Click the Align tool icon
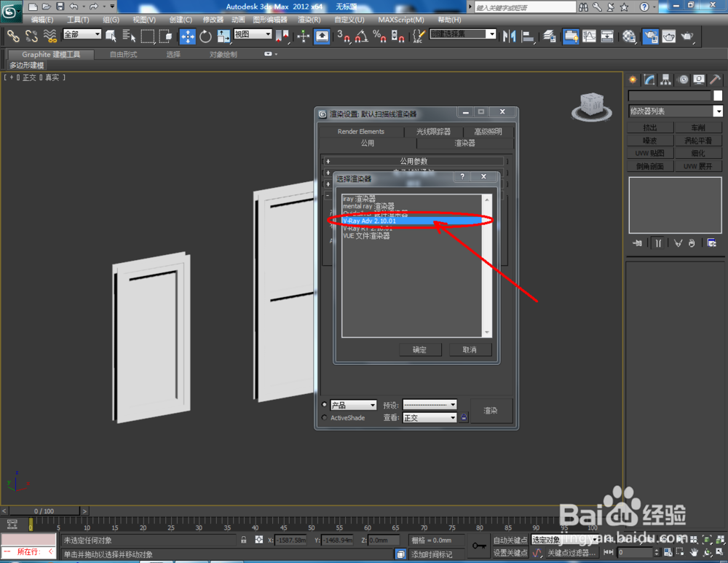This screenshot has height=563, width=728. click(527, 36)
